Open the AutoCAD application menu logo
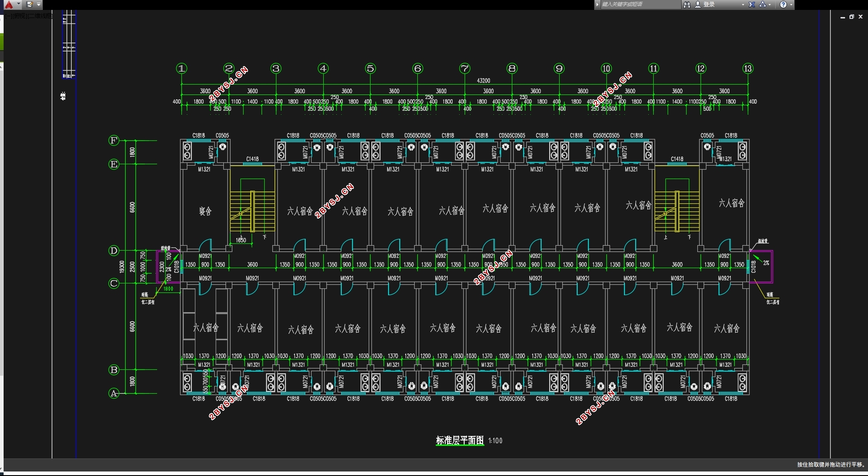 click(x=9, y=4)
